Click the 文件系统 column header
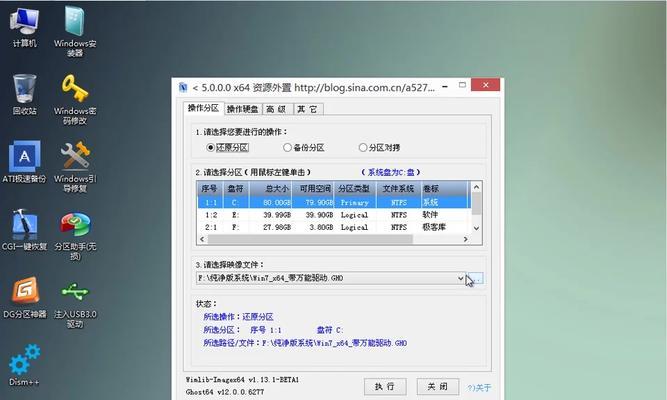Viewport: 667px width, 400px height. [399, 189]
